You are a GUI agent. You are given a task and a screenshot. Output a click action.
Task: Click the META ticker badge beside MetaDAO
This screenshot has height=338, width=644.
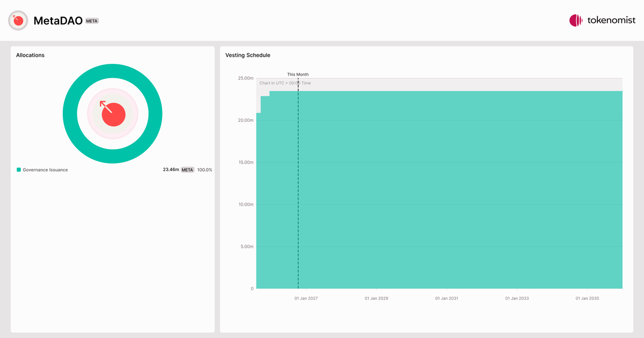click(x=92, y=21)
